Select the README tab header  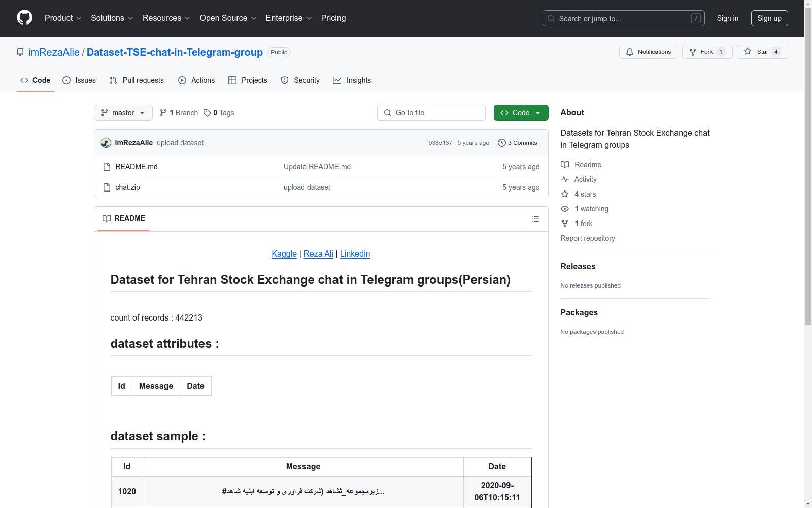pyautogui.click(x=124, y=218)
